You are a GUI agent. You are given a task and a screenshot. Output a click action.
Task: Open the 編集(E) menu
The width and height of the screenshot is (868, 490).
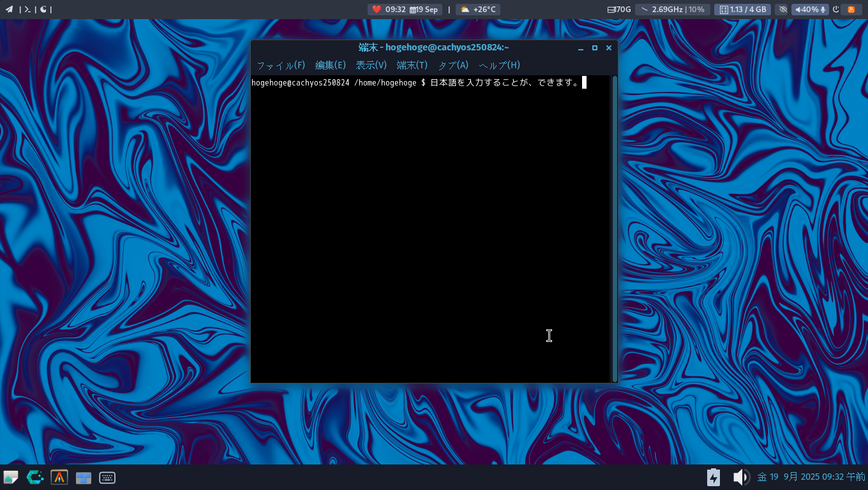tap(331, 65)
